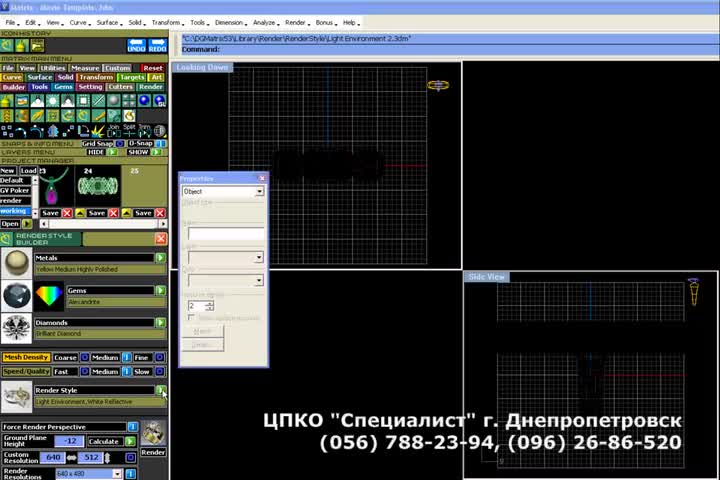Expand the Diamonds material list
Image resolution: width=720 pixels, height=480 pixels.
tap(160, 322)
